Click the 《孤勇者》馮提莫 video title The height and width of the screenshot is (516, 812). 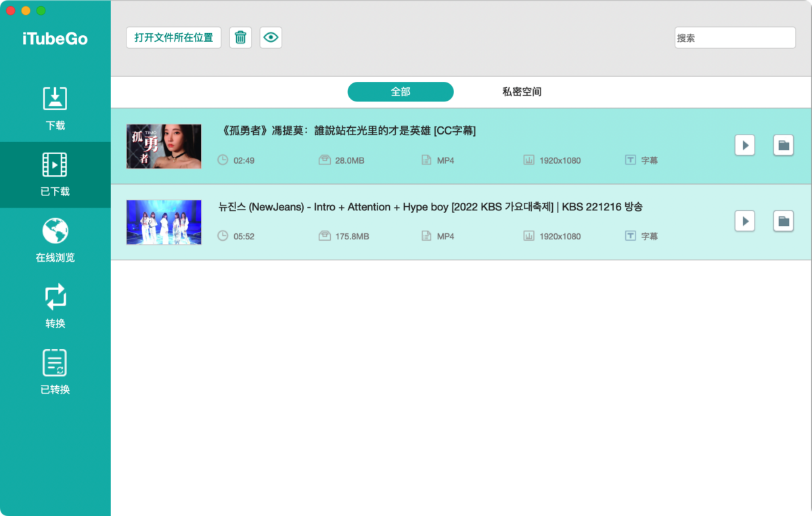[x=349, y=131]
